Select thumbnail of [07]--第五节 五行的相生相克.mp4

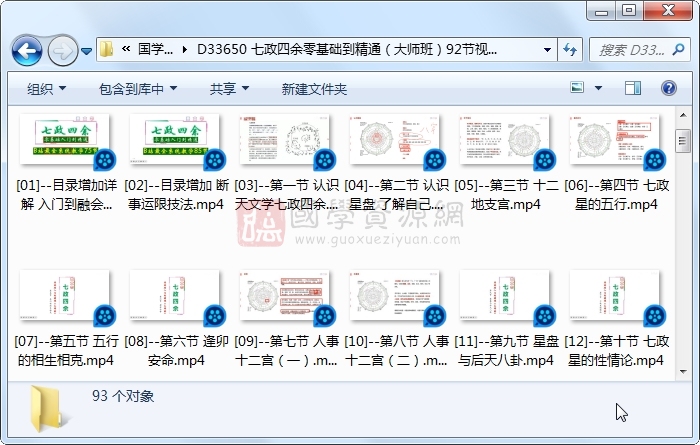[x=64, y=295]
